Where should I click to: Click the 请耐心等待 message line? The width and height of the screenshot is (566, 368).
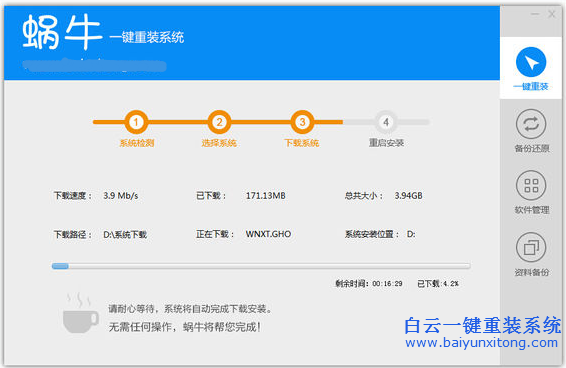pyautogui.click(x=190, y=309)
